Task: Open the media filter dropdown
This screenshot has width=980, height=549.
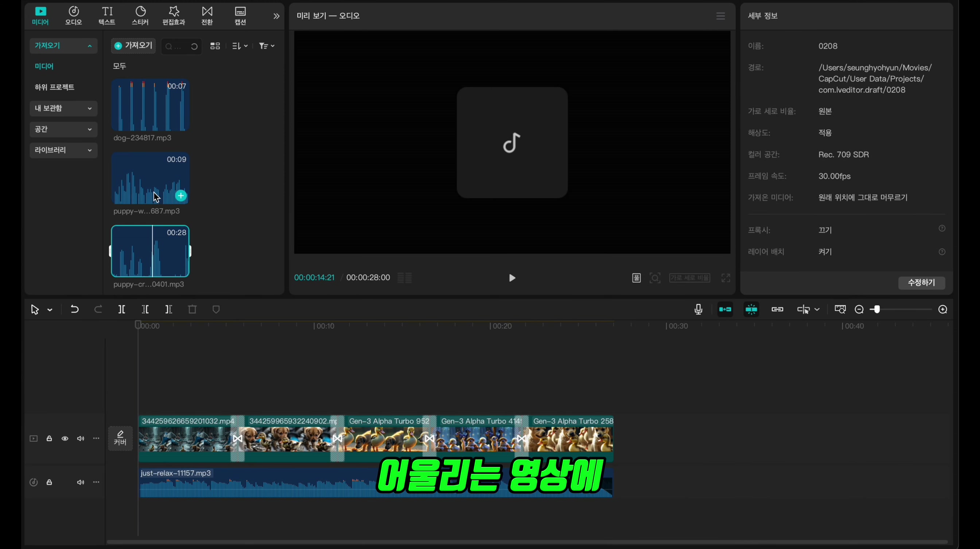Action: pyautogui.click(x=267, y=46)
